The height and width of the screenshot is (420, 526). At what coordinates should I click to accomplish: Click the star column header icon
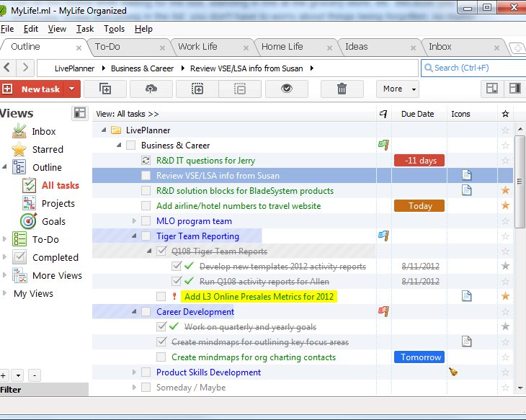[506, 114]
